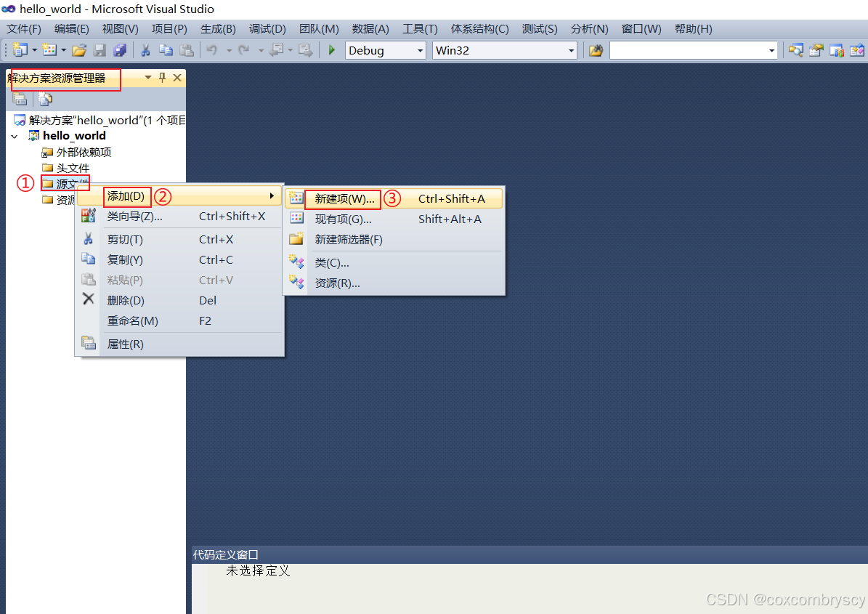Click the Redo arrow icon
The width and height of the screenshot is (868, 614).
coord(243,50)
